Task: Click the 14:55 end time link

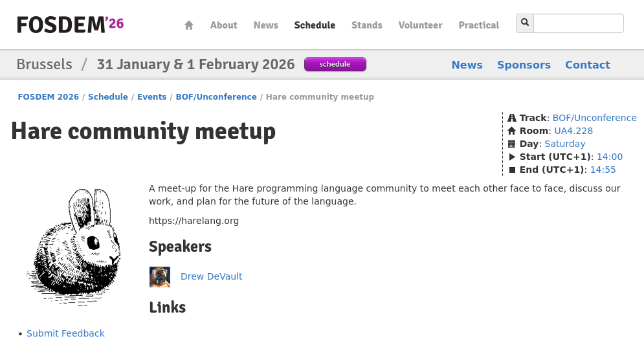Action: pos(603,170)
